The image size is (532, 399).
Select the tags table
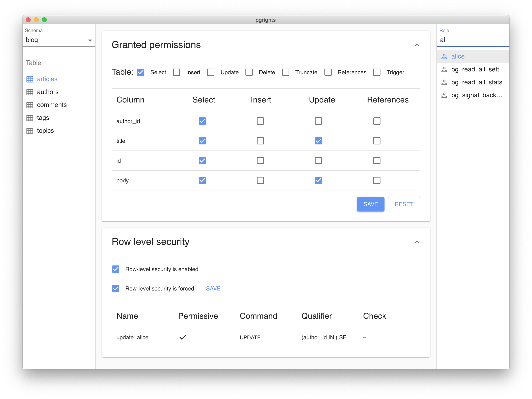click(59, 118)
